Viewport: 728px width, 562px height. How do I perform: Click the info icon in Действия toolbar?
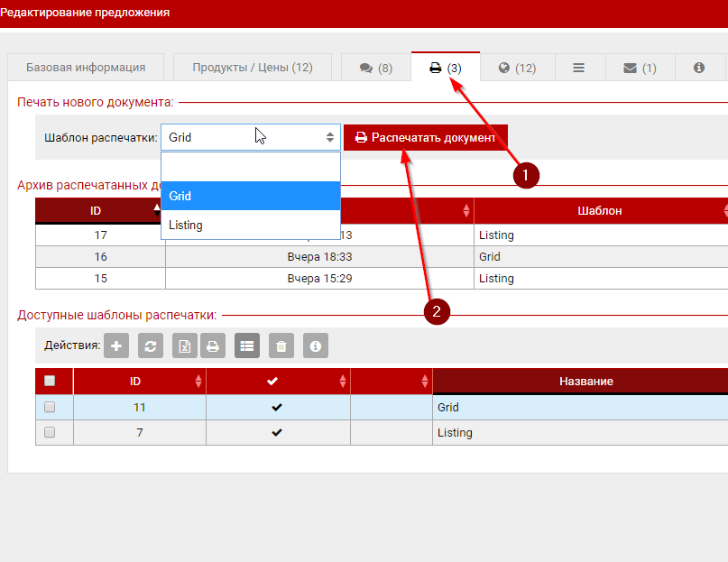coord(316,345)
